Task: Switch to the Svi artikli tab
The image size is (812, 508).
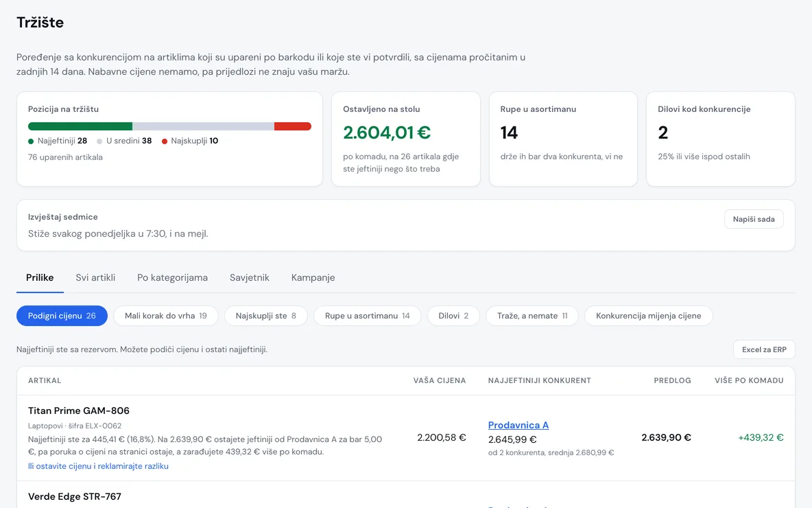Action: tap(95, 277)
